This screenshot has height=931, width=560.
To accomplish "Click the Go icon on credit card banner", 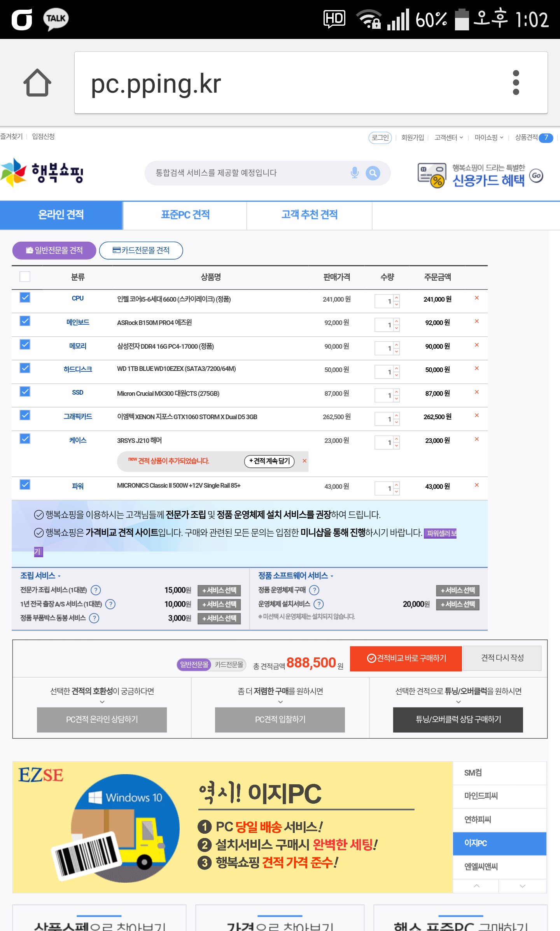I will point(536,176).
